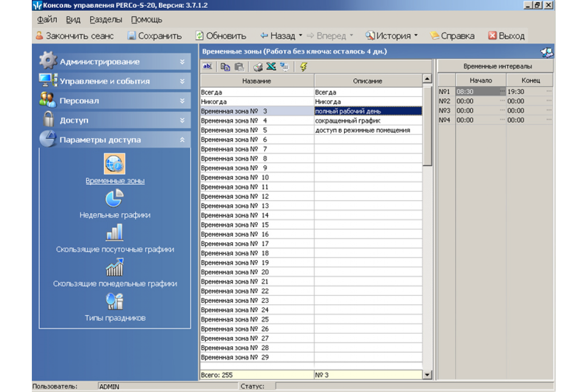Open the Типы праздников link
The height and width of the screenshot is (392, 588).
pos(115,318)
